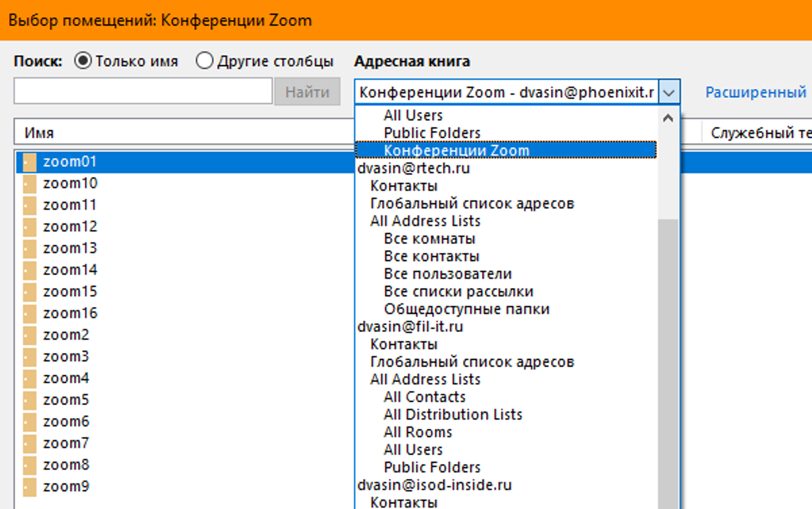Select the dvasin@fil-it.ru account entry
Image resolution: width=812 pixels, height=509 pixels.
[x=410, y=326]
